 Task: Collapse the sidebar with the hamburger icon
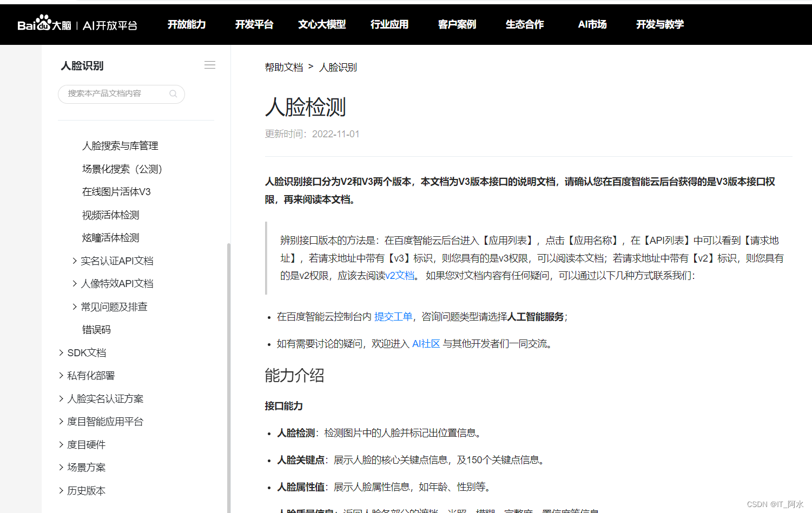(x=210, y=64)
